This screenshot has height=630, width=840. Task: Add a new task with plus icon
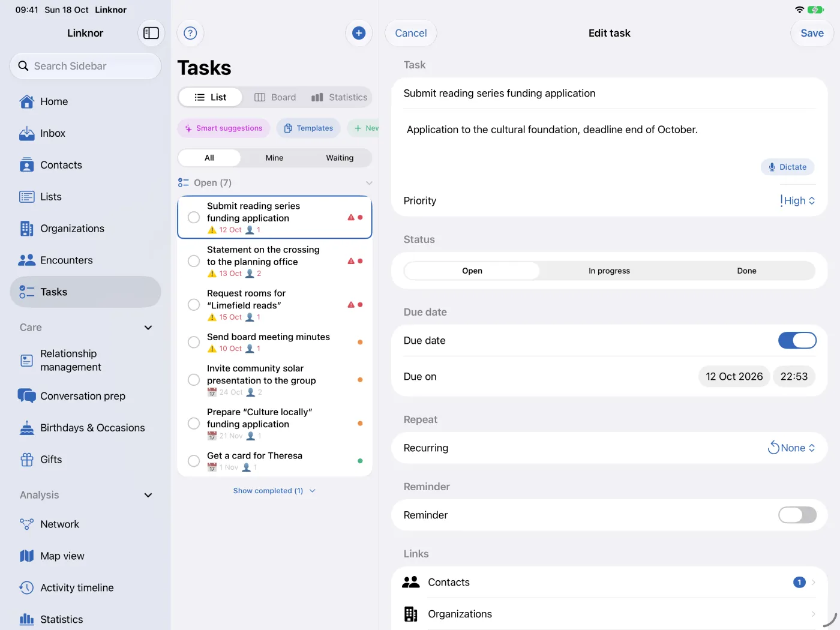[359, 33]
